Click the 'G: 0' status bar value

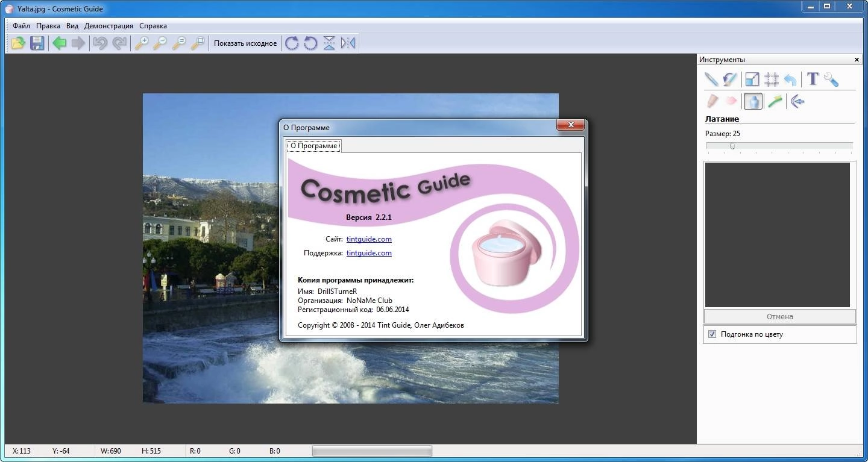coord(234,451)
